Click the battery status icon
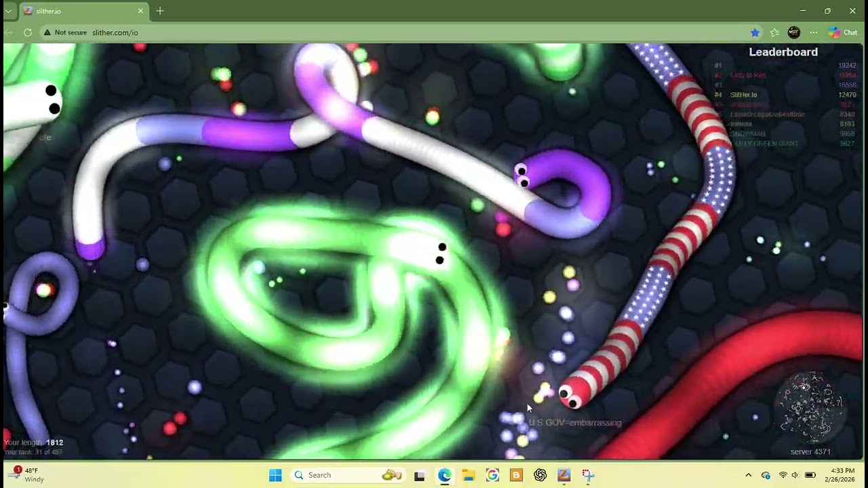This screenshot has width=868, height=488. point(810,475)
